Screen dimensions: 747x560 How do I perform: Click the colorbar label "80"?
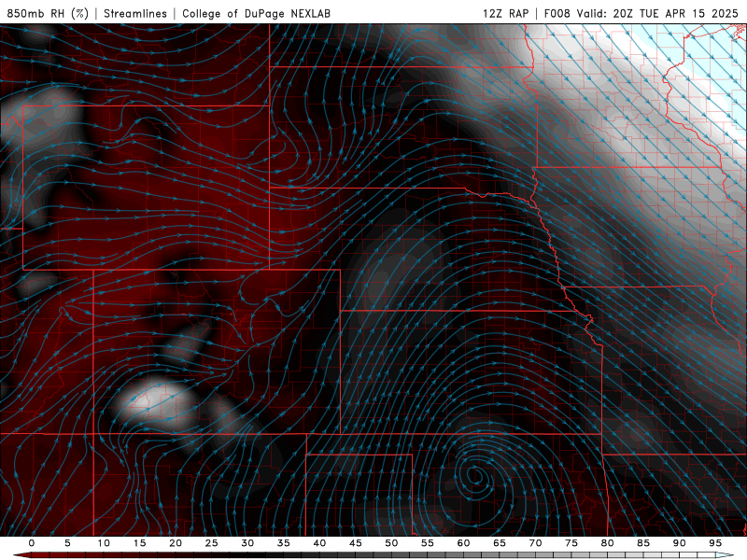pos(608,543)
